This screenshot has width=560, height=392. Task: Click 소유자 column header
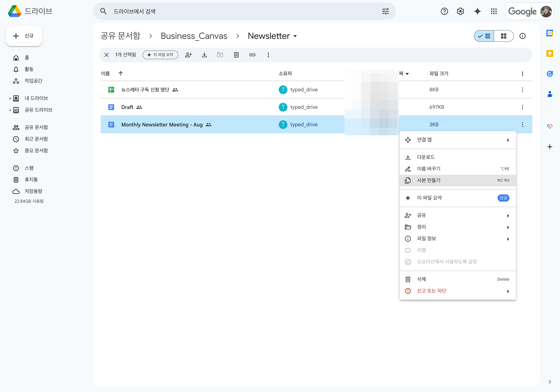(x=285, y=73)
